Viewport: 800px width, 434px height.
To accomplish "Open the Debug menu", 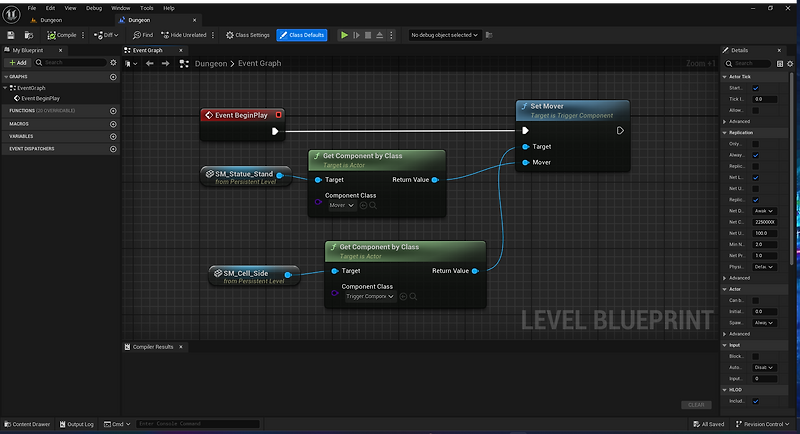I will pos(94,7).
